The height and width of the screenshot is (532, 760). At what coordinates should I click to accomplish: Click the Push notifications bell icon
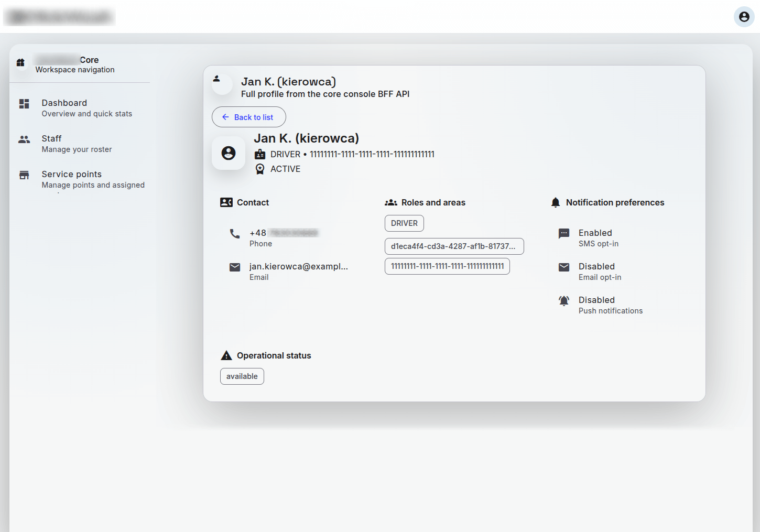[x=564, y=301]
